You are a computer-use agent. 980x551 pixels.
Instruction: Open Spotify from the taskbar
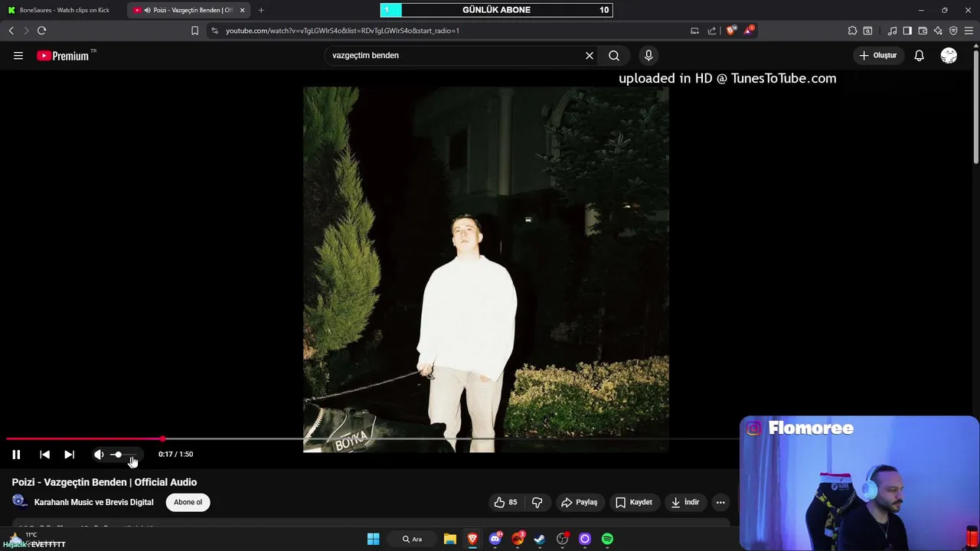tap(607, 539)
